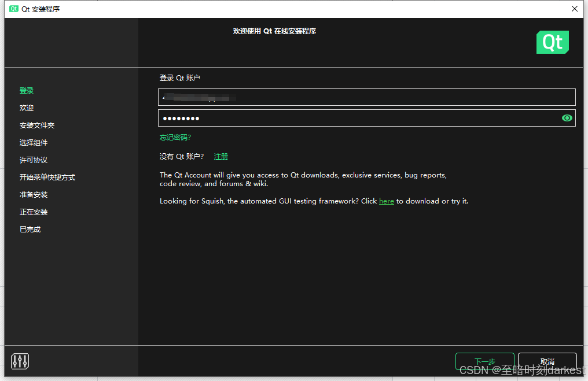
Task: Select the 欢迎 step in the sidebar
Action: click(x=27, y=108)
